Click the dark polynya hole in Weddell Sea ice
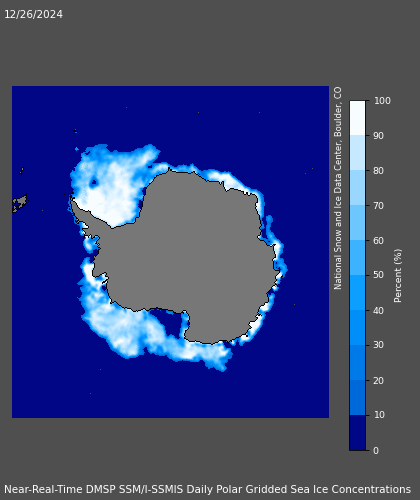 coord(94,182)
